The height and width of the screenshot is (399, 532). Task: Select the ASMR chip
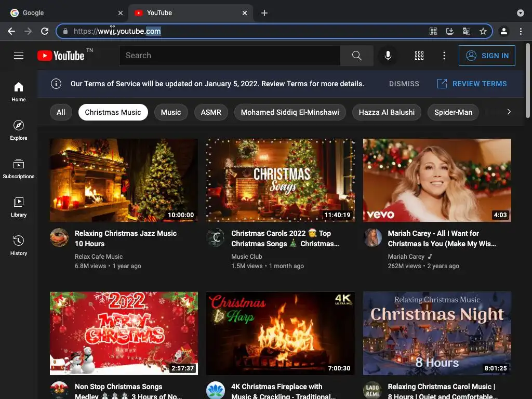point(211,112)
